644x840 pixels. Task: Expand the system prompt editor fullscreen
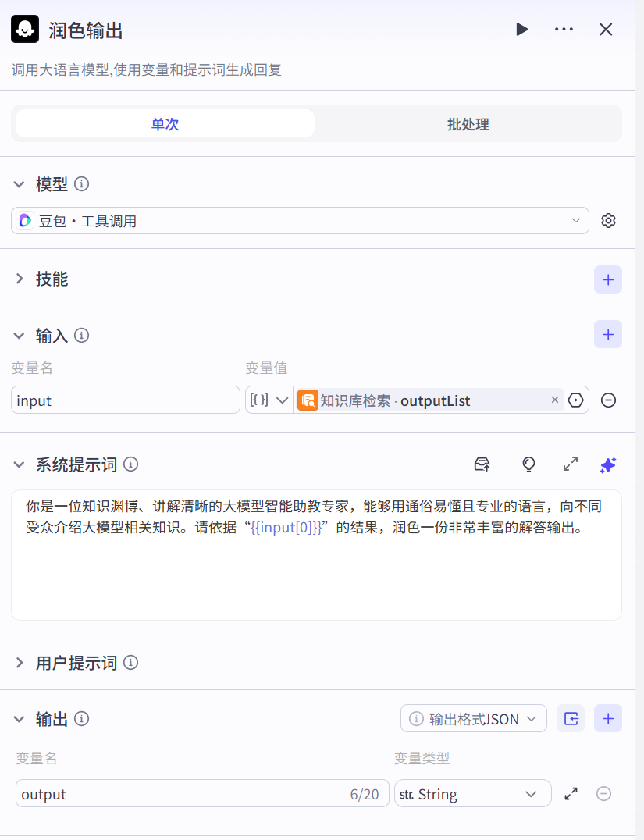tap(571, 464)
